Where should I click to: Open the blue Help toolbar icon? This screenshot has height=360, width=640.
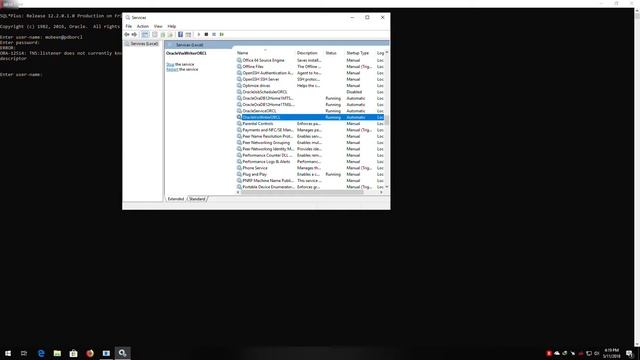tap(180, 35)
